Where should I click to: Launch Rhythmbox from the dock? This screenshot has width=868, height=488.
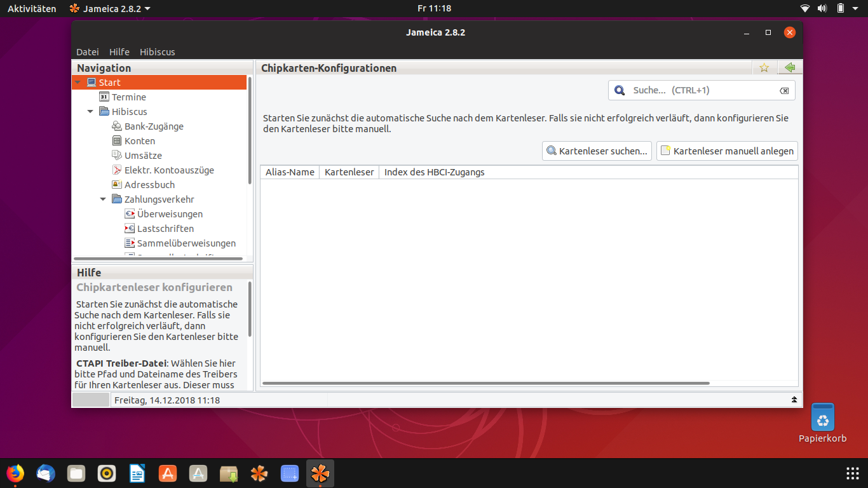(x=107, y=473)
